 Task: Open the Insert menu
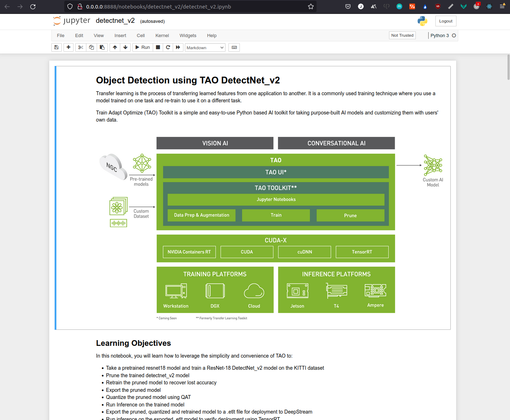[x=120, y=36]
